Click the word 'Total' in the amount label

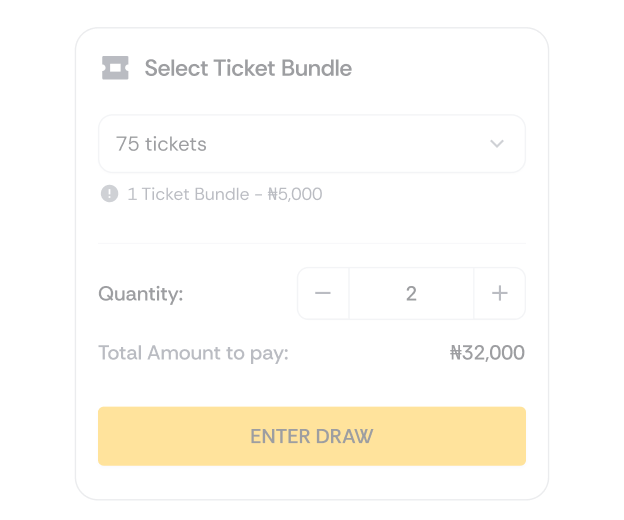click(120, 353)
